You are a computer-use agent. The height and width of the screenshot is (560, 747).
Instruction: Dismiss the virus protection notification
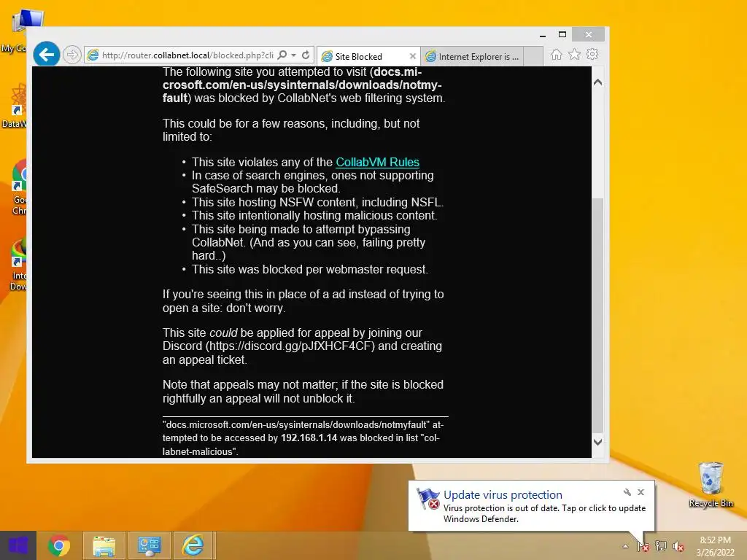(640, 492)
